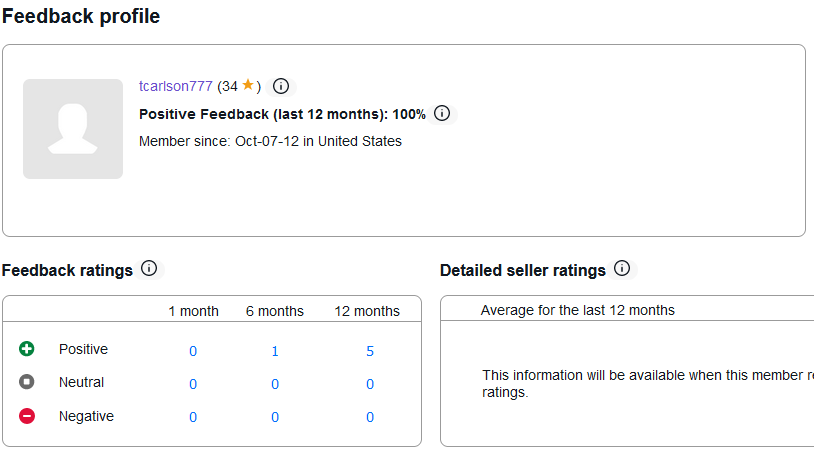The height and width of the screenshot is (458, 814).
Task: Open Negative count for 6 months
Action: 275,417
